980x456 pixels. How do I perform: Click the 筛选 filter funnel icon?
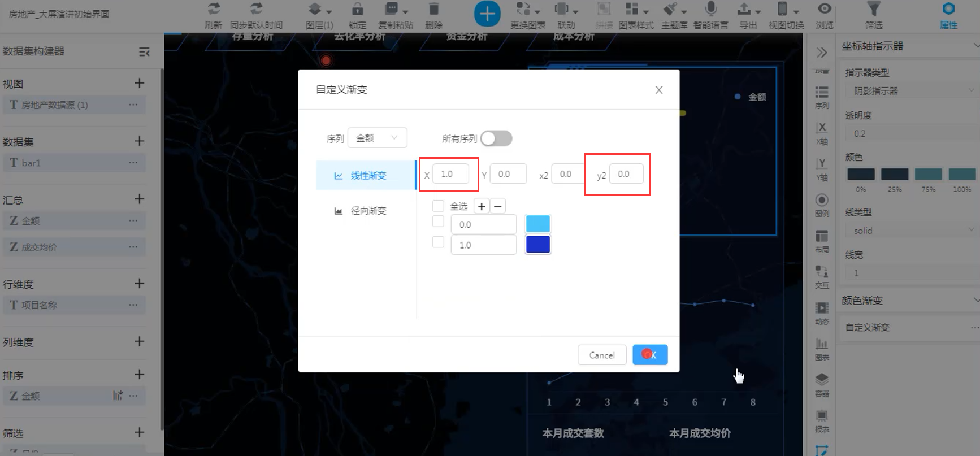(x=874, y=9)
